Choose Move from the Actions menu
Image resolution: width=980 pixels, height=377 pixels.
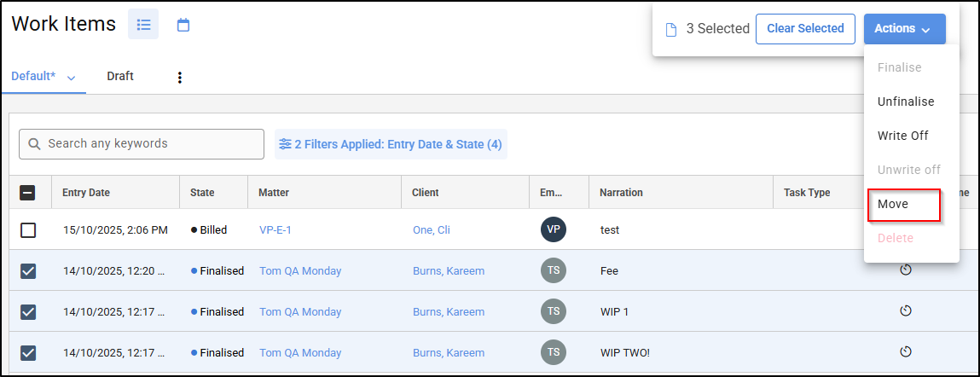pos(893,205)
